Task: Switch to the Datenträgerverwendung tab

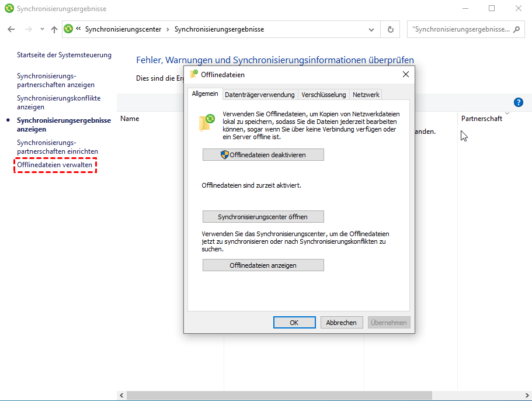Action: 259,95
